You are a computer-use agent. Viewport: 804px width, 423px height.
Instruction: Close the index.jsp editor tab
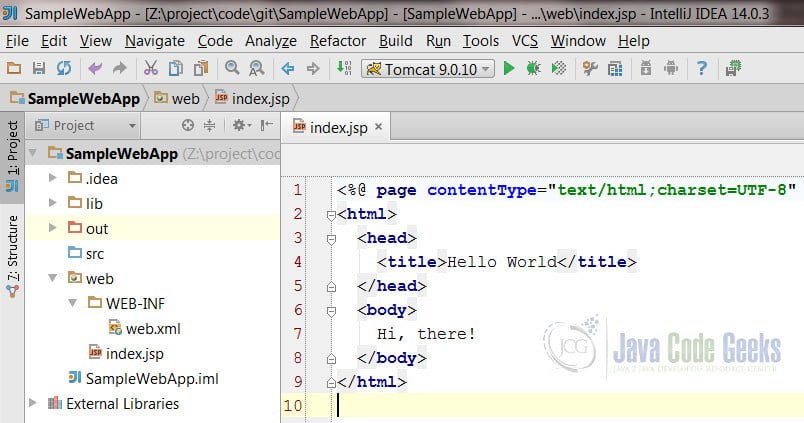(x=378, y=126)
